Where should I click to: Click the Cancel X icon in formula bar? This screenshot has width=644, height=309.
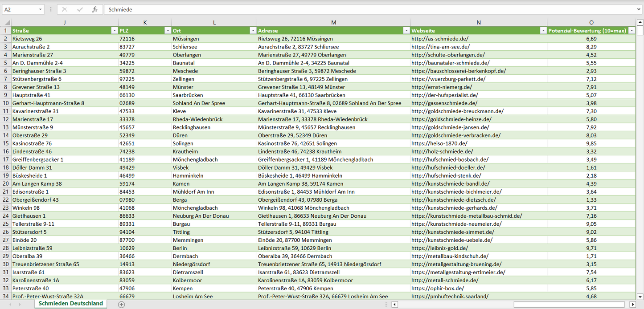(x=65, y=9)
